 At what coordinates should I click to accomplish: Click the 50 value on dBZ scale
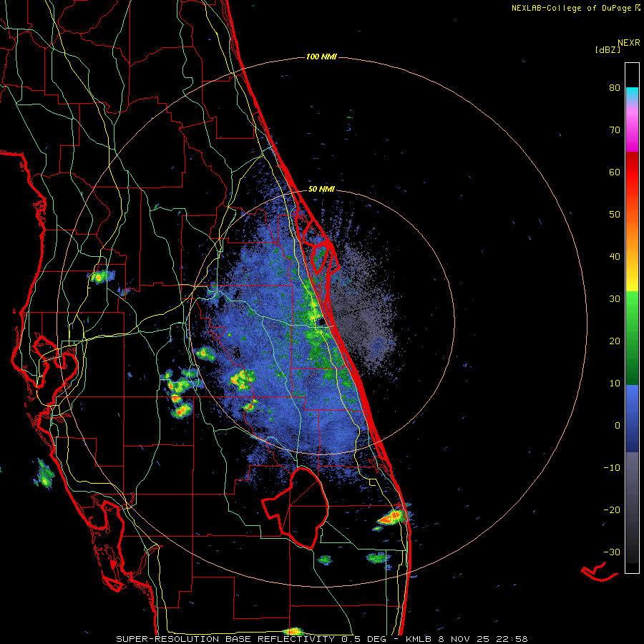point(615,215)
